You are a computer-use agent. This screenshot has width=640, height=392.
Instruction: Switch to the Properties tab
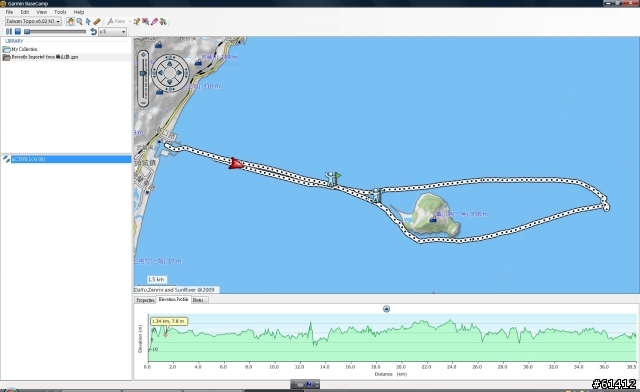tap(145, 300)
